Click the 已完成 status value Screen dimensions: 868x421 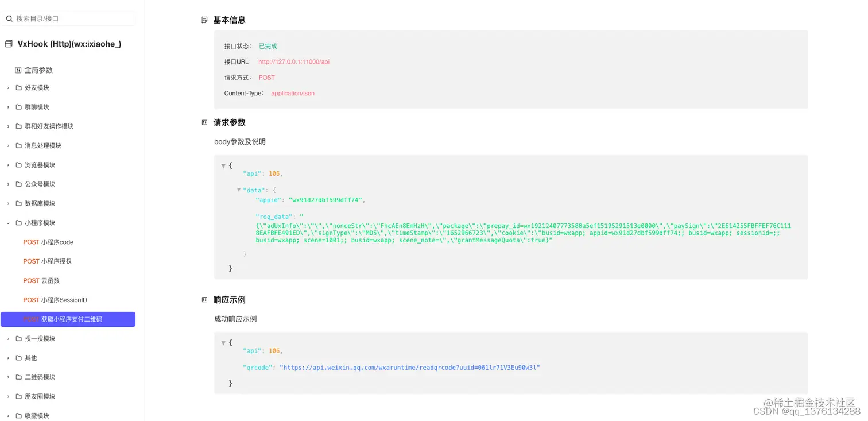point(268,46)
